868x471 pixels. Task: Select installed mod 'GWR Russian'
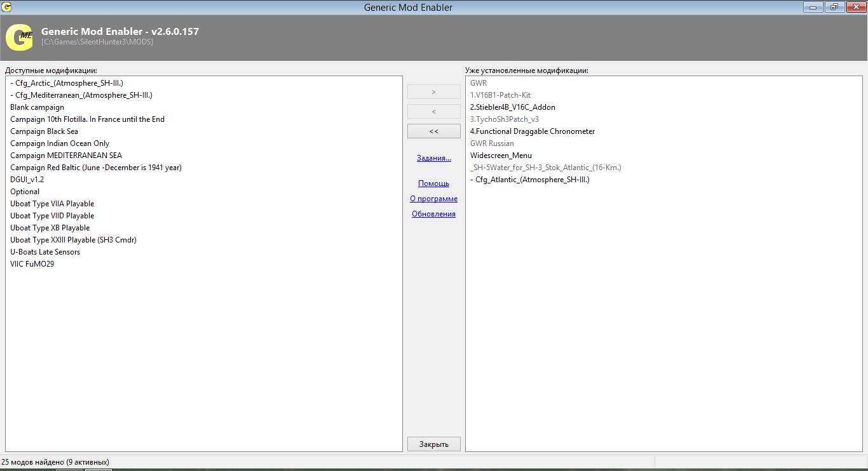[492, 143]
